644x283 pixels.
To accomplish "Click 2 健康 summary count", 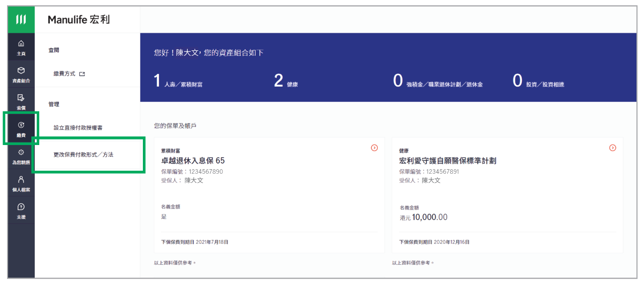I will click(286, 81).
